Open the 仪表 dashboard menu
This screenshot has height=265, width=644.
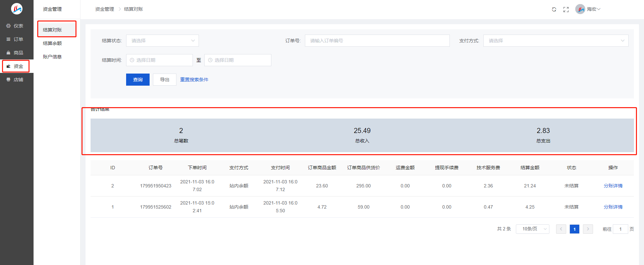click(17, 26)
